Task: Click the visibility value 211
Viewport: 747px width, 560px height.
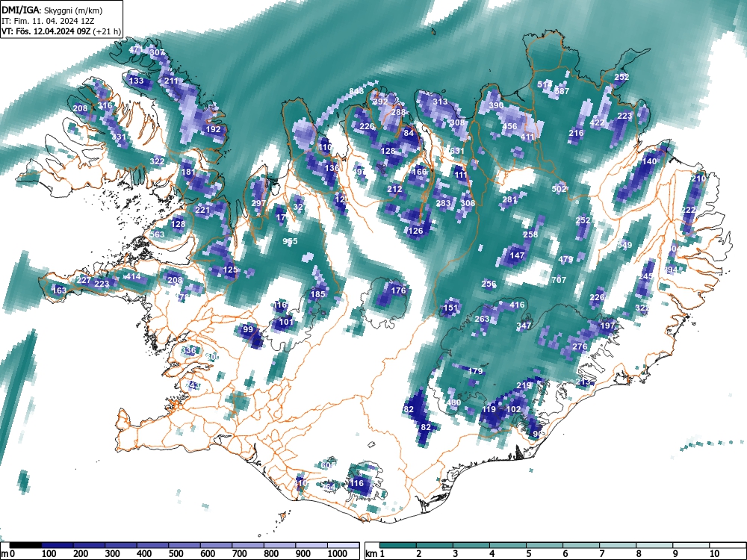Action: 172,81
